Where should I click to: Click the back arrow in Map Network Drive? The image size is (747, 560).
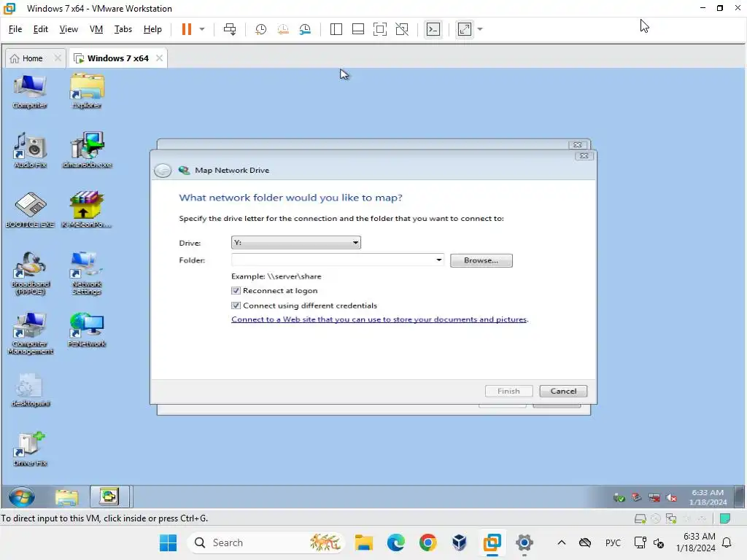(163, 170)
